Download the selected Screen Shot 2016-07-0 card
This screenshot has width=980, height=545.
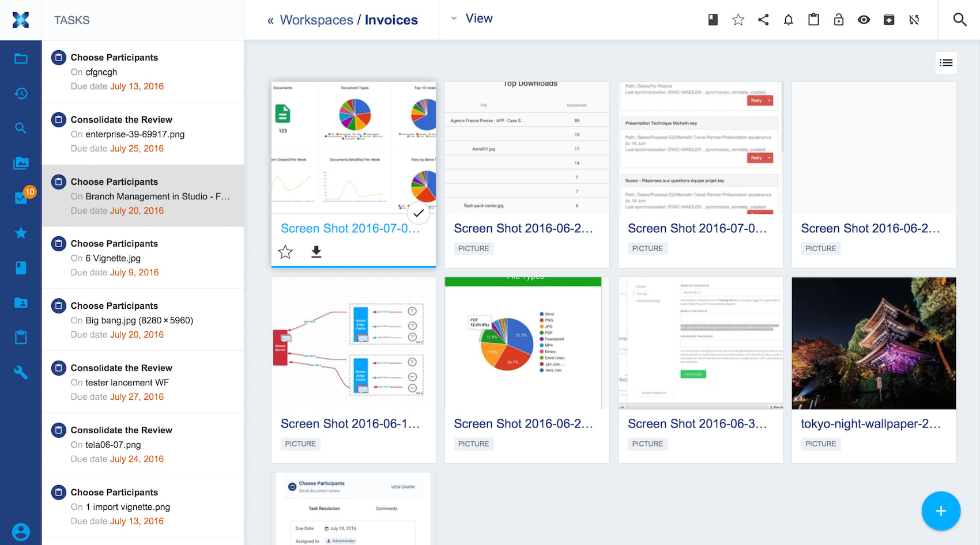[316, 252]
